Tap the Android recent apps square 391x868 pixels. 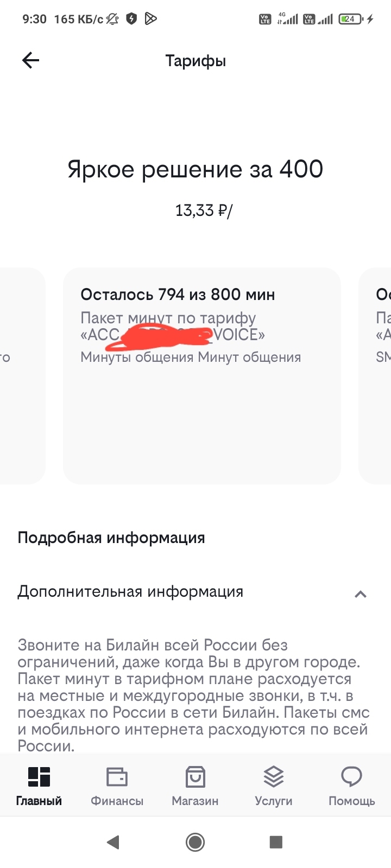(276, 842)
